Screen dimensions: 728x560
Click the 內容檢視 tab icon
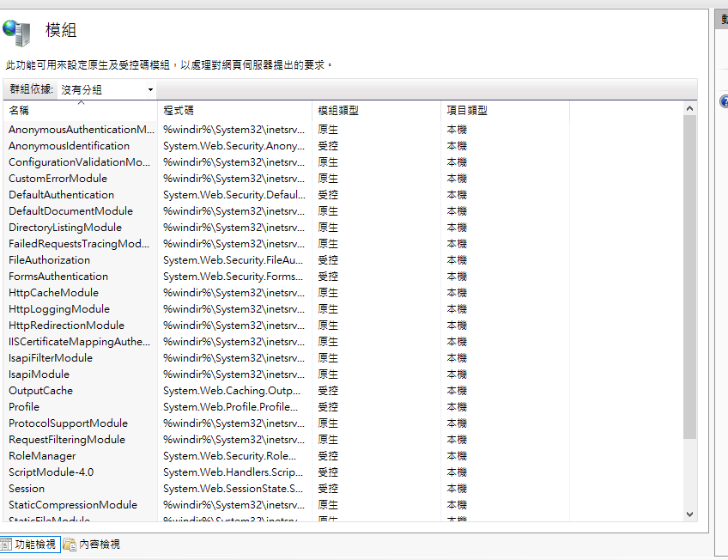point(70,544)
